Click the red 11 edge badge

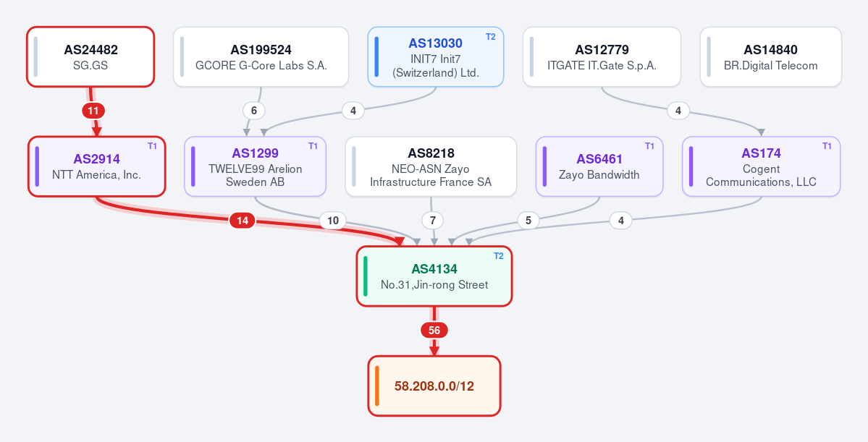(93, 111)
